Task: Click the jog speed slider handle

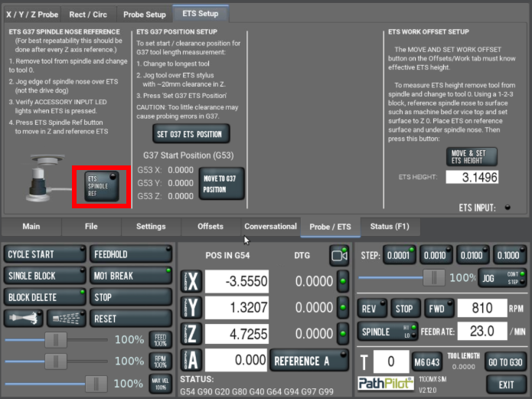Action: (434, 277)
